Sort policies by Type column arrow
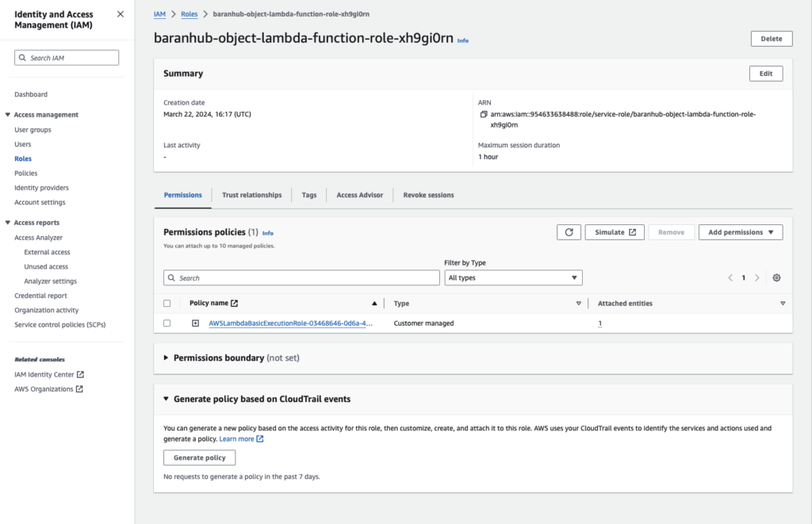 point(578,304)
